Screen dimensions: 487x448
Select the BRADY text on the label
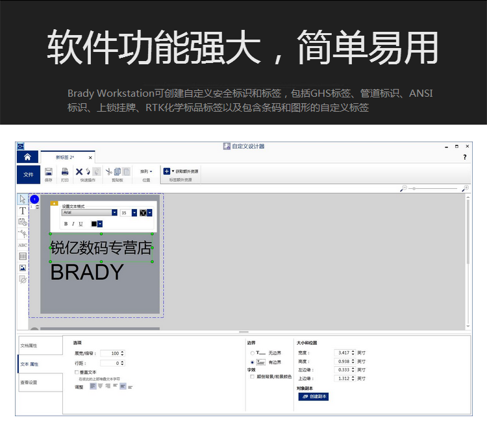[87, 272]
